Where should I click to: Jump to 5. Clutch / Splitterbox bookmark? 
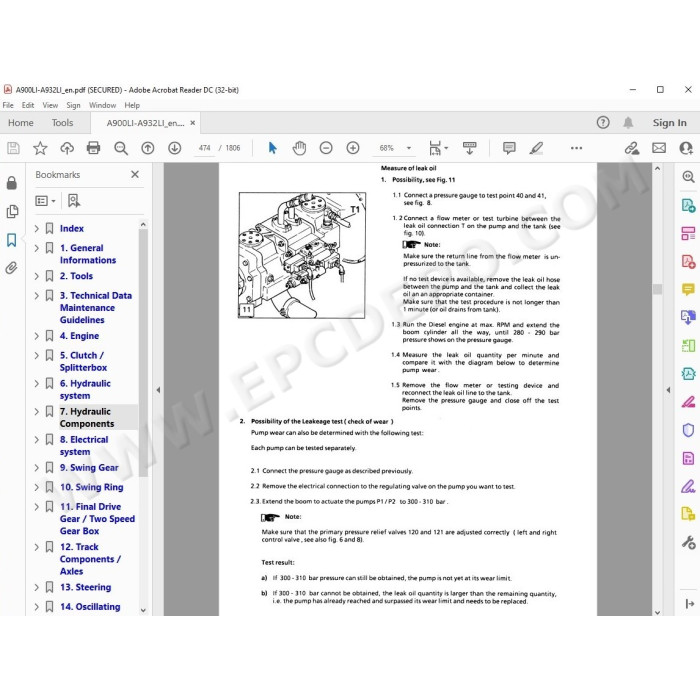83,362
